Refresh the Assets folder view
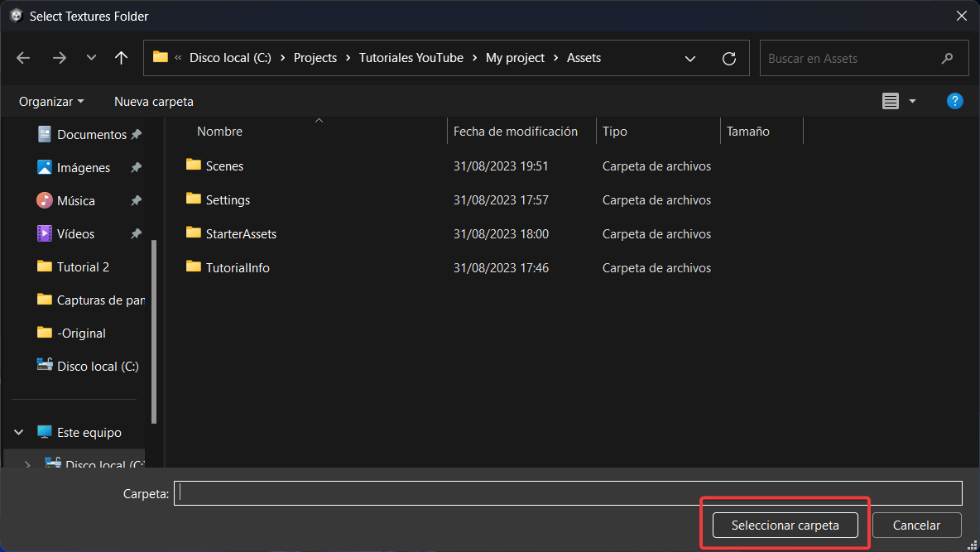 coord(728,59)
